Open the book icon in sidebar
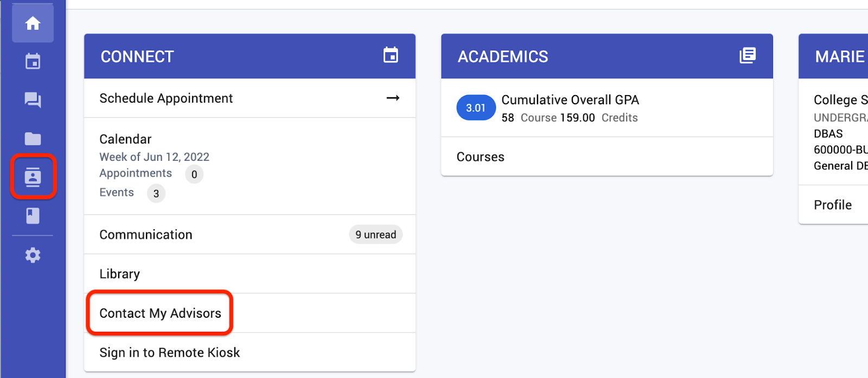The height and width of the screenshot is (378, 868). click(33, 216)
